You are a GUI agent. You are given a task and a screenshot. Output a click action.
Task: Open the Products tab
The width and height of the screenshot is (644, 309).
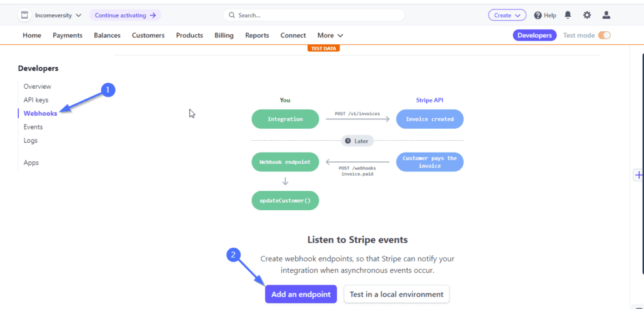pos(189,35)
